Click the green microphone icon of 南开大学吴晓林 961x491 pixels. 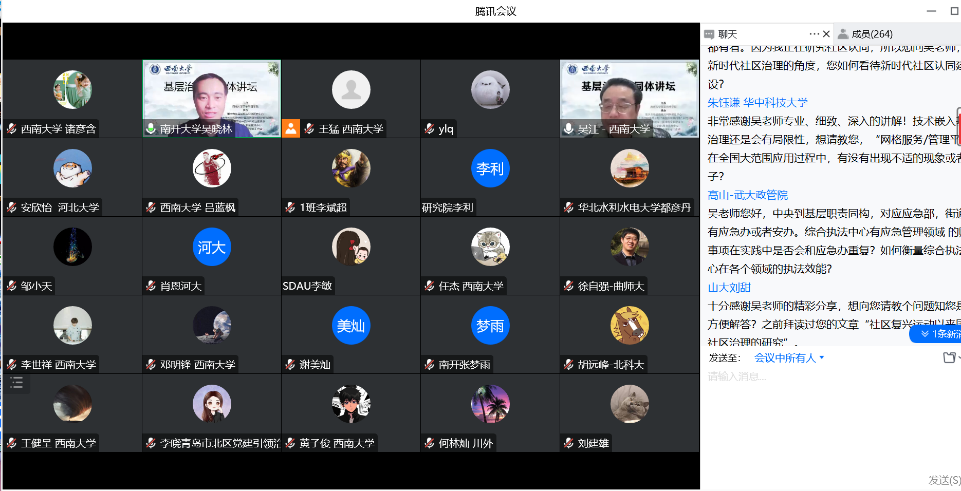pos(151,128)
